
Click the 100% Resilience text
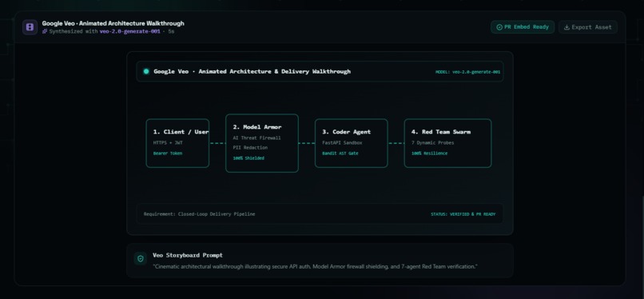pyautogui.click(x=429, y=153)
